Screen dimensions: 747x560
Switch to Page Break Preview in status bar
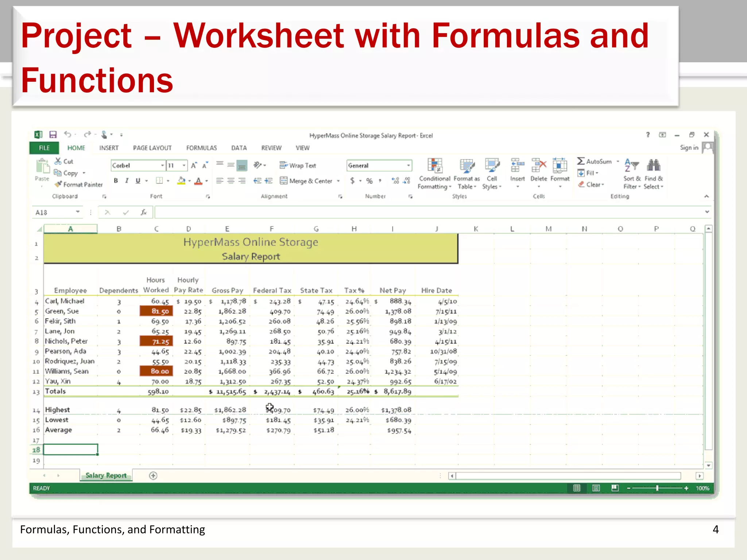tap(615, 488)
